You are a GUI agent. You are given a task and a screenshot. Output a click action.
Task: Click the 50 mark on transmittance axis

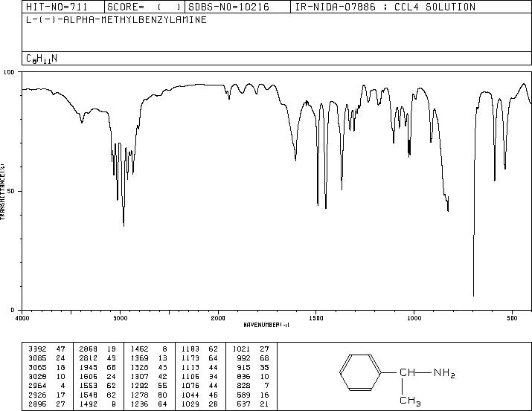[x=11, y=191]
